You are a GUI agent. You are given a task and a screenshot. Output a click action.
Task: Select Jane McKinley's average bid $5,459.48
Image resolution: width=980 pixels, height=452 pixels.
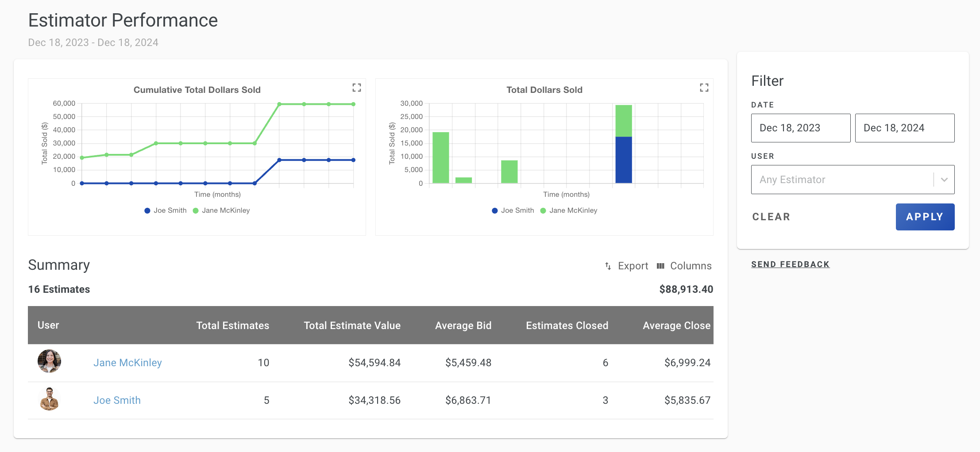468,363
